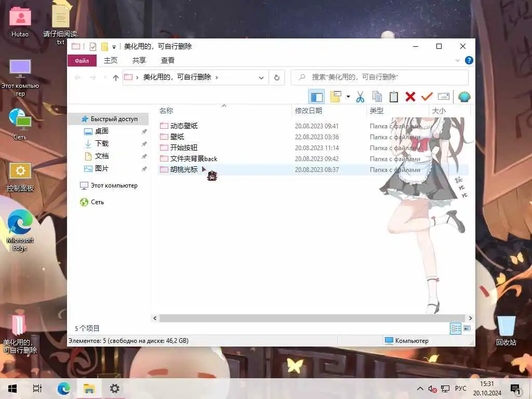
Task: Sort by the 修改日期 column header
Action: (x=309, y=111)
